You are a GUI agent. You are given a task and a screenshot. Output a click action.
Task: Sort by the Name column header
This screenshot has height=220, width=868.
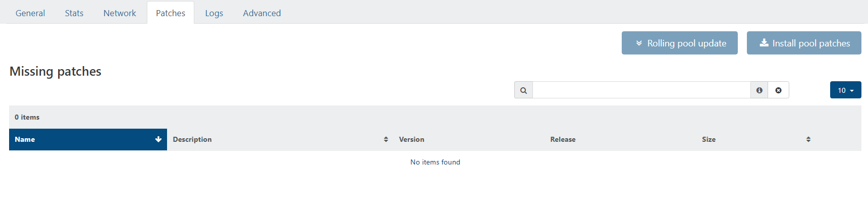tap(25, 140)
